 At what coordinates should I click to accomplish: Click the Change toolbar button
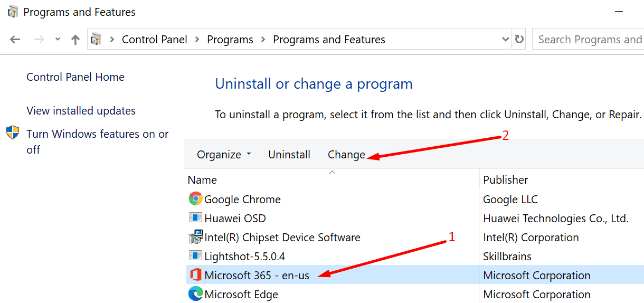346,155
